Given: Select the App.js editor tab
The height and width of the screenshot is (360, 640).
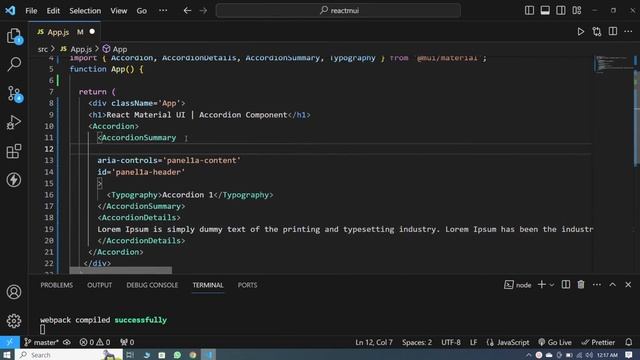Looking at the screenshot, I should point(64,32).
